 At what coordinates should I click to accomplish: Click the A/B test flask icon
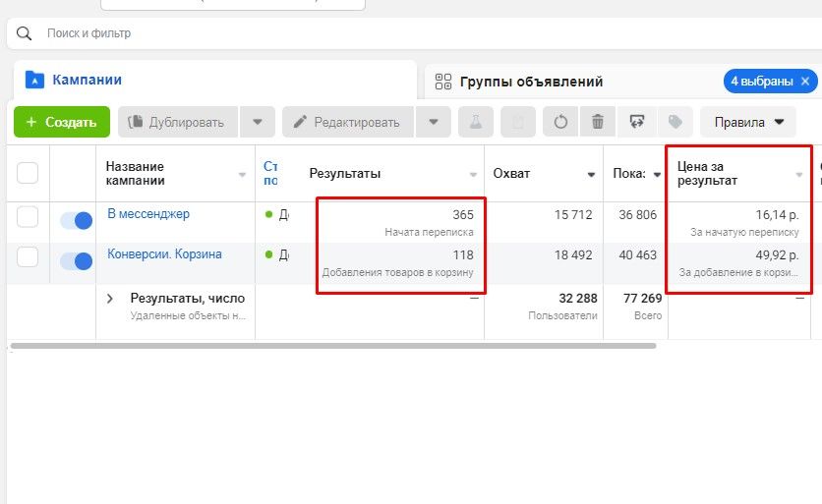(x=476, y=122)
